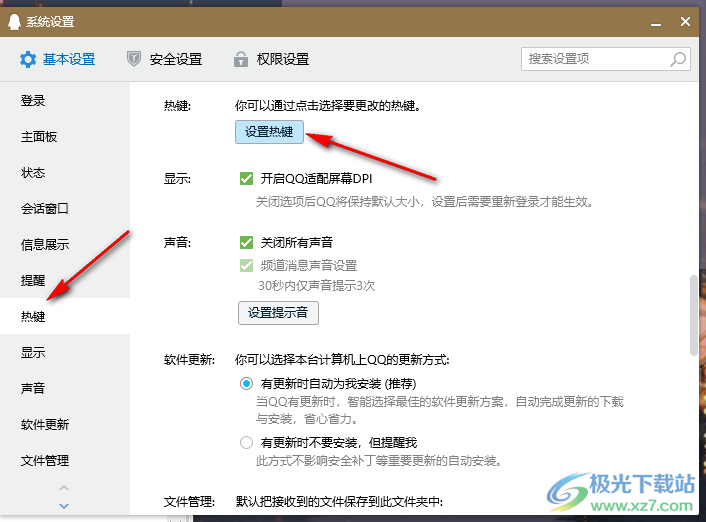The image size is (706, 522).
Task: Select 登录 in the sidebar
Action: [65, 100]
